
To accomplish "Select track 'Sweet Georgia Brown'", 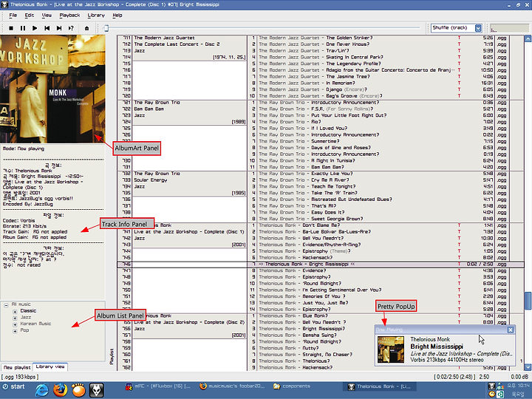I will click(337, 219).
